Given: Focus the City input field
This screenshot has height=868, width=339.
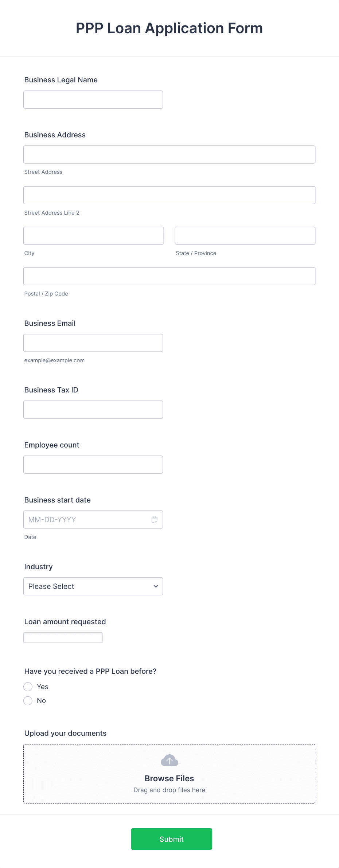Looking at the screenshot, I should click(94, 236).
